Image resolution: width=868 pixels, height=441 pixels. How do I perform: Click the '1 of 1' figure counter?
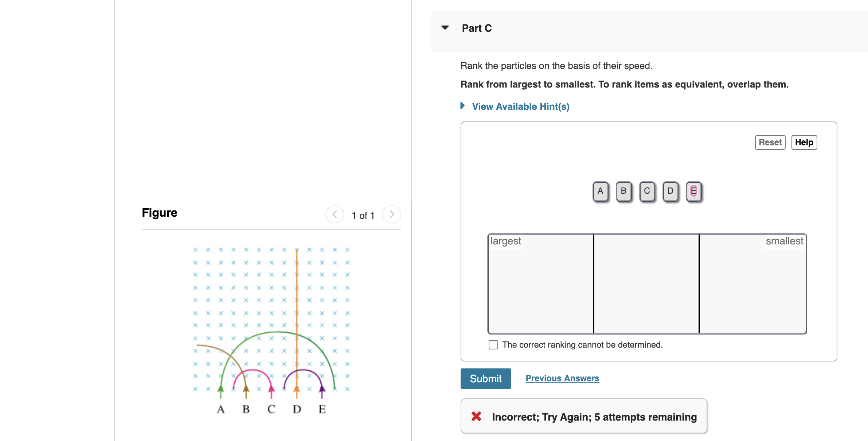pos(363,215)
